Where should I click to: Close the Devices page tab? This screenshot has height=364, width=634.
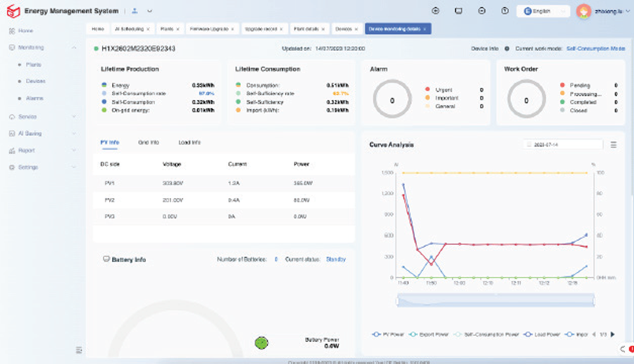point(356,29)
